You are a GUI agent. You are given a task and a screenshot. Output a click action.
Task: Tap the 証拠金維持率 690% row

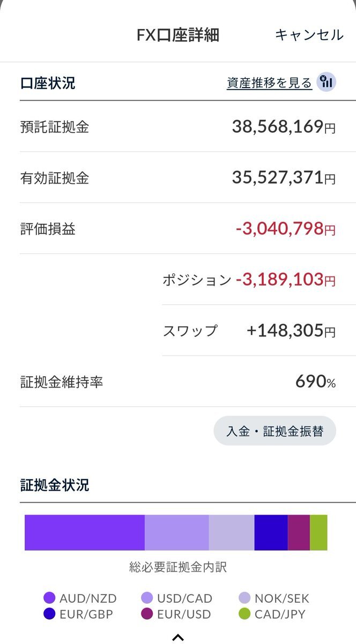click(178, 382)
